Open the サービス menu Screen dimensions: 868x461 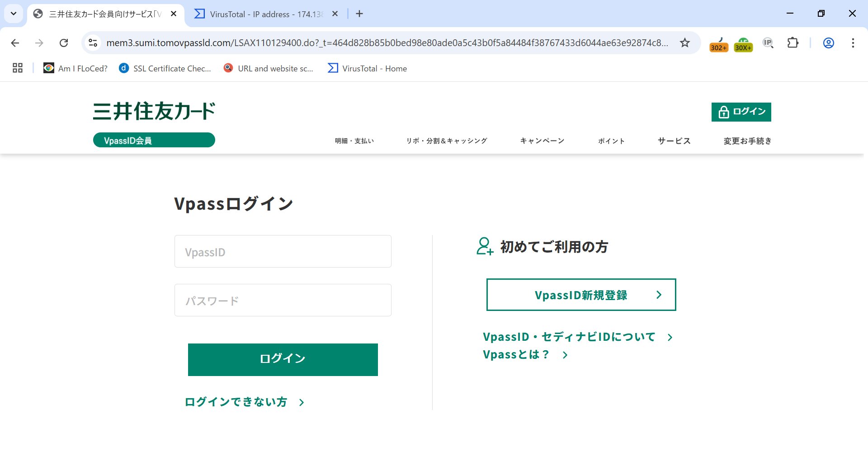coord(674,141)
